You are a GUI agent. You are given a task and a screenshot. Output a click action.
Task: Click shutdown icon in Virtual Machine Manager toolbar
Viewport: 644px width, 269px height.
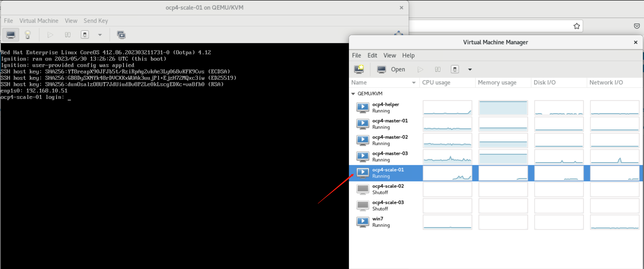(455, 69)
